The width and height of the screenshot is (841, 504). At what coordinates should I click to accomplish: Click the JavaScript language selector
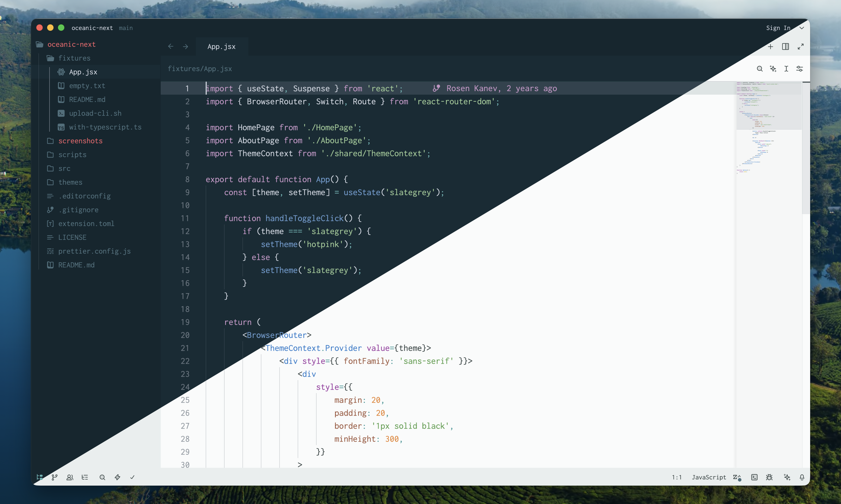click(x=709, y=477)
